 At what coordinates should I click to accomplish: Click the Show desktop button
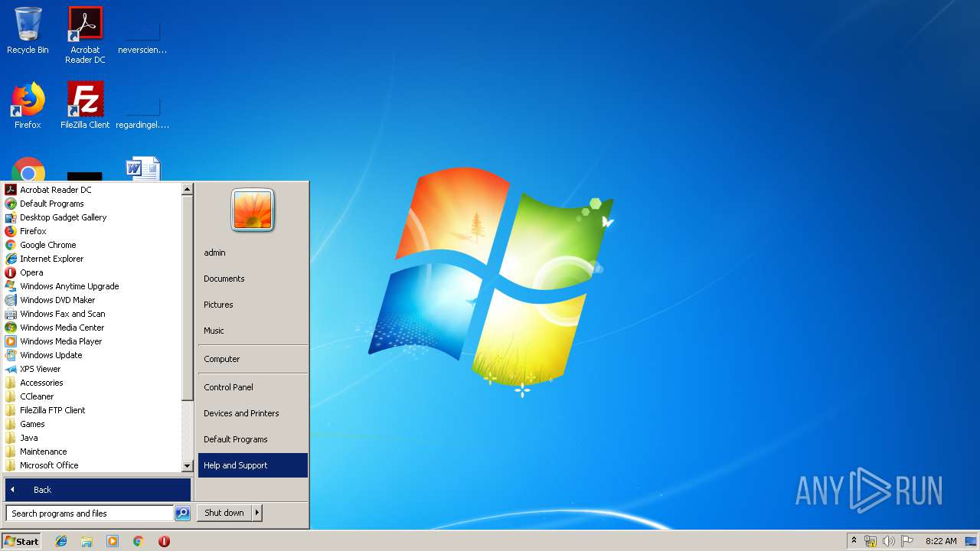[x=972, y=541]
